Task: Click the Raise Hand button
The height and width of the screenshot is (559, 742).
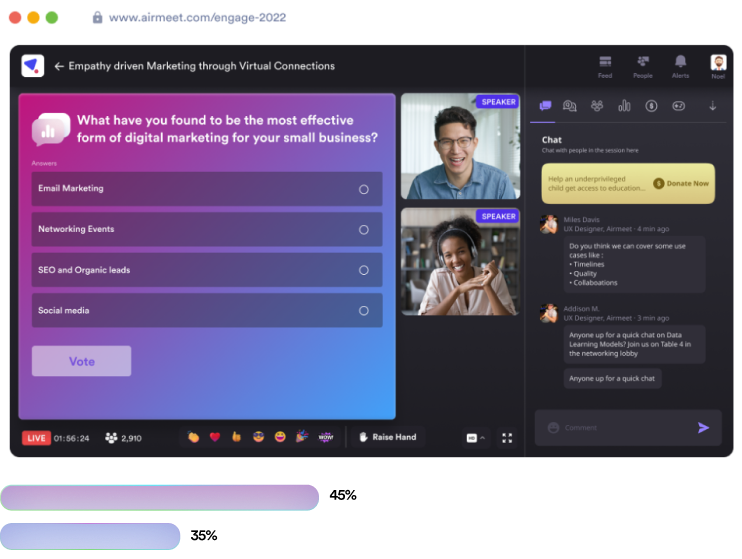Action: coord(388,437)
